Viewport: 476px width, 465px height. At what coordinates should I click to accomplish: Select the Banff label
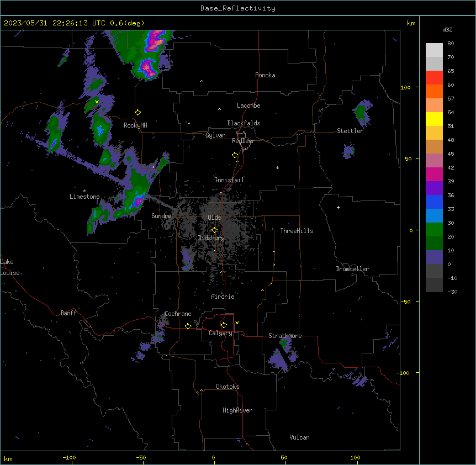tap(68, 313)
